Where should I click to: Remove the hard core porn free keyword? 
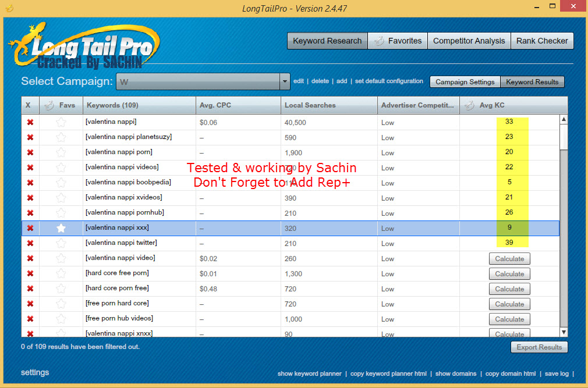[30, 289]
